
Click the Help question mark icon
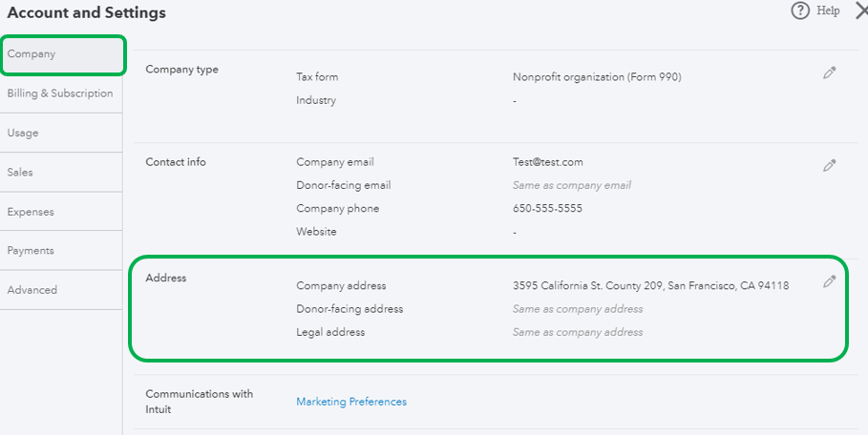click(800, 10)
